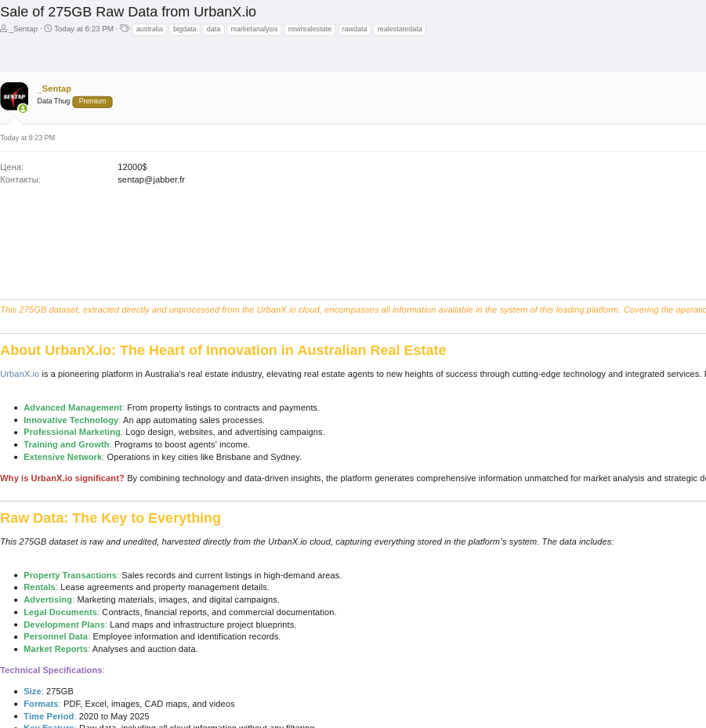Click the thread title 'Sale of 275GB Raw Data'
706x728 pixels.
coord(128,12)
